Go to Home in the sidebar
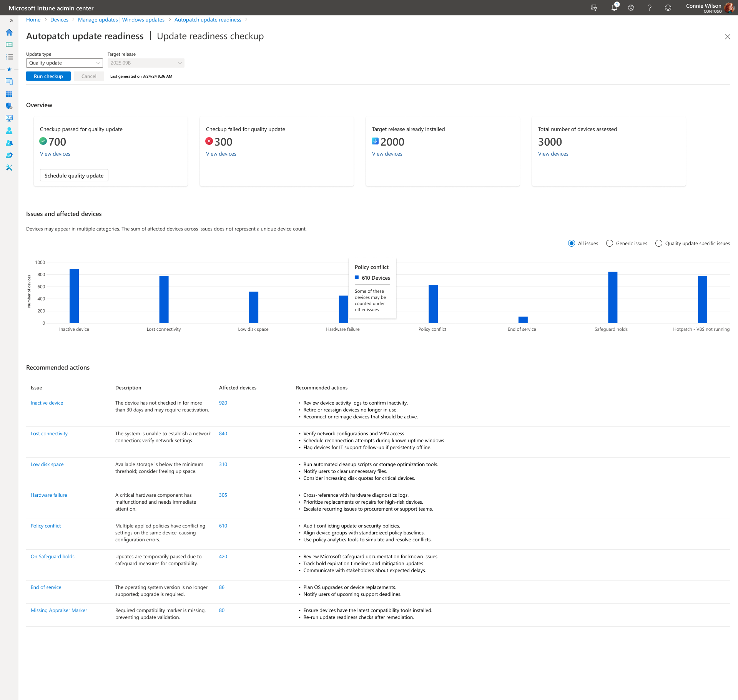Viewport: 738px width, 700px height. coord(9,32)
